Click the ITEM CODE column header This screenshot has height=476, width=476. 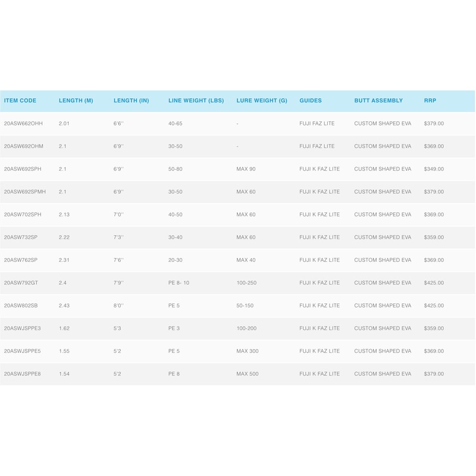[x=20, y=101]
